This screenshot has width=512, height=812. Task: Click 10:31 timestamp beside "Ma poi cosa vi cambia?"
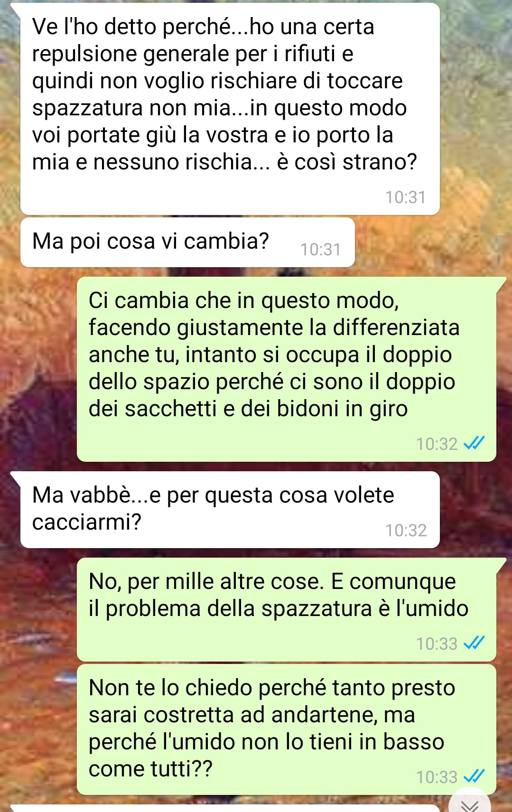click(x=321, y=249)
